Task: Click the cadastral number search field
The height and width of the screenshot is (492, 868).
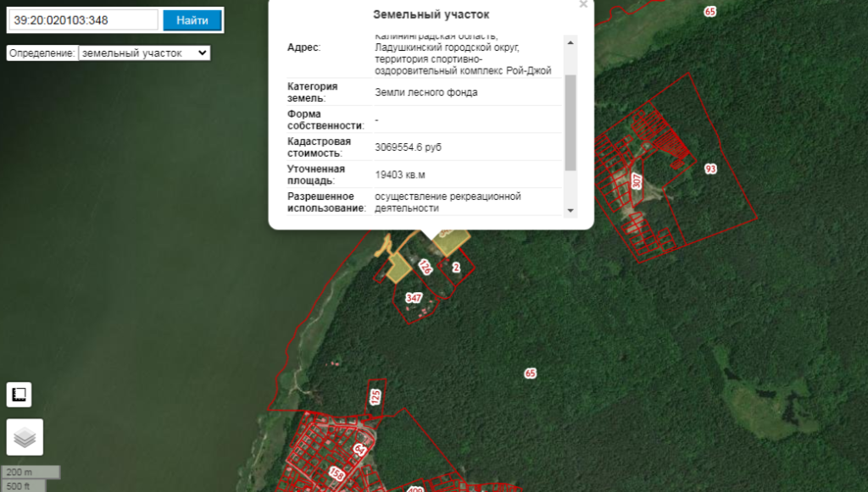Action: [x=86, y=20]
